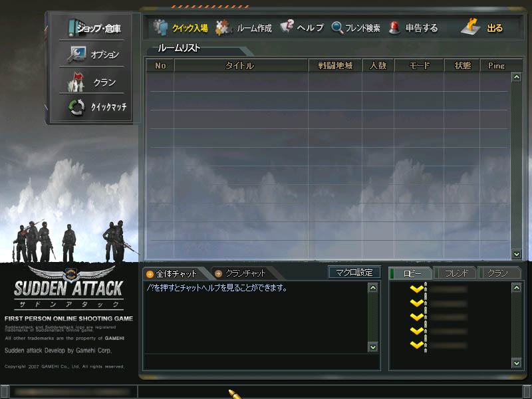Click the first lobby player rank chevron

pos(417,289)
